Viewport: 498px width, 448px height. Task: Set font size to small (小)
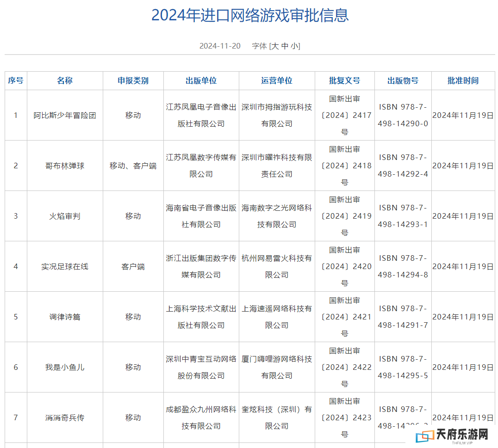(295, 46)
